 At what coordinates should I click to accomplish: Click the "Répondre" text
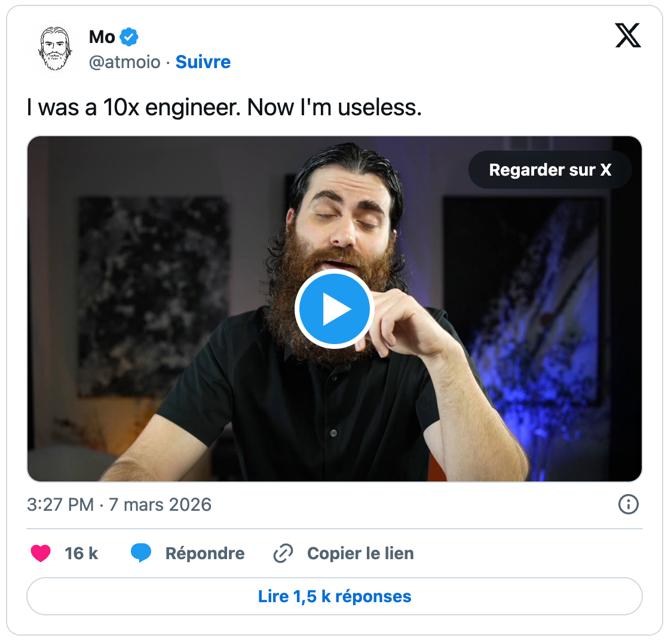(x=205, y=554)
